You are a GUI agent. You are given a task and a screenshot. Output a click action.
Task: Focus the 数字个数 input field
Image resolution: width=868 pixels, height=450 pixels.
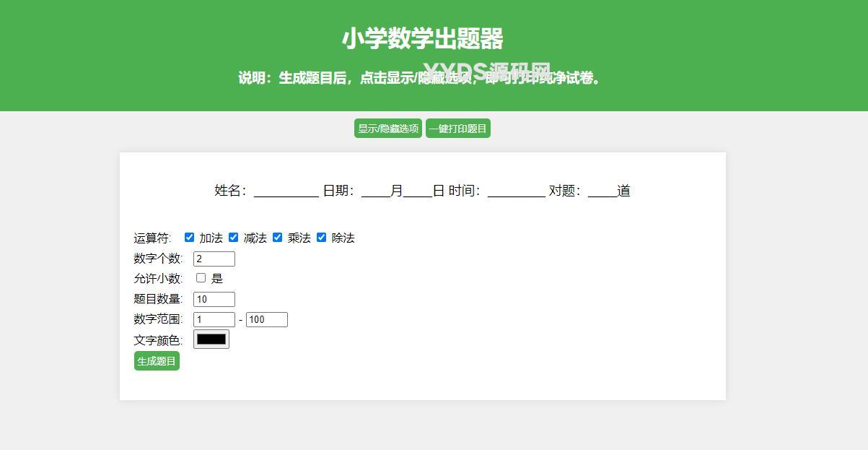(x=214, y=259)
